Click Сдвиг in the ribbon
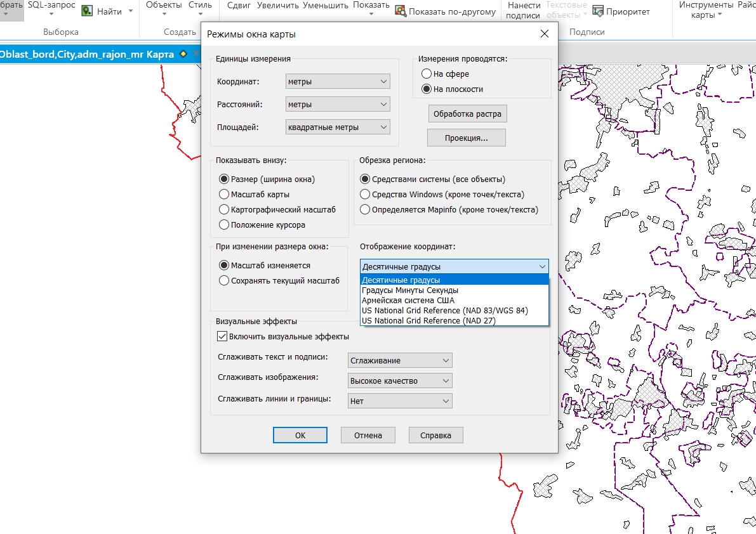The height and width of the screenshot is (534, 756). 239,6
